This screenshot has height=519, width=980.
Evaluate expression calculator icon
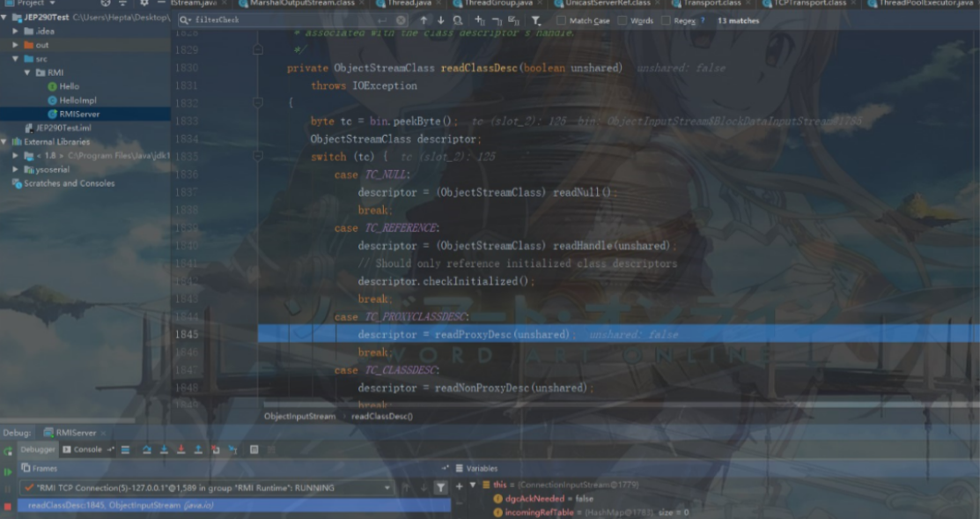[x=254, y=449]
